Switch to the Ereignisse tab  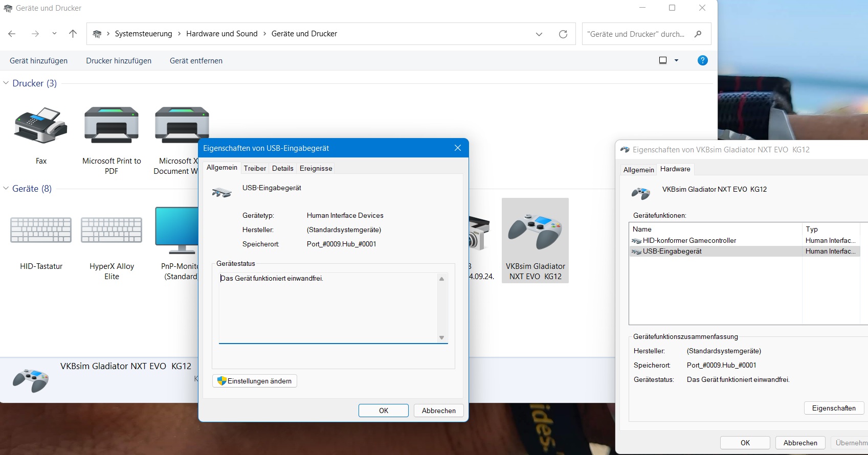[316, 168]
